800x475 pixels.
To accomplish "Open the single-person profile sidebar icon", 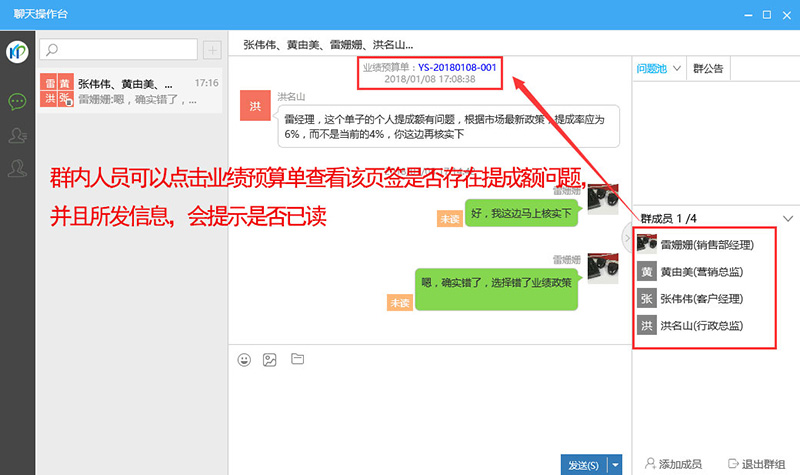I will [17, 168].
